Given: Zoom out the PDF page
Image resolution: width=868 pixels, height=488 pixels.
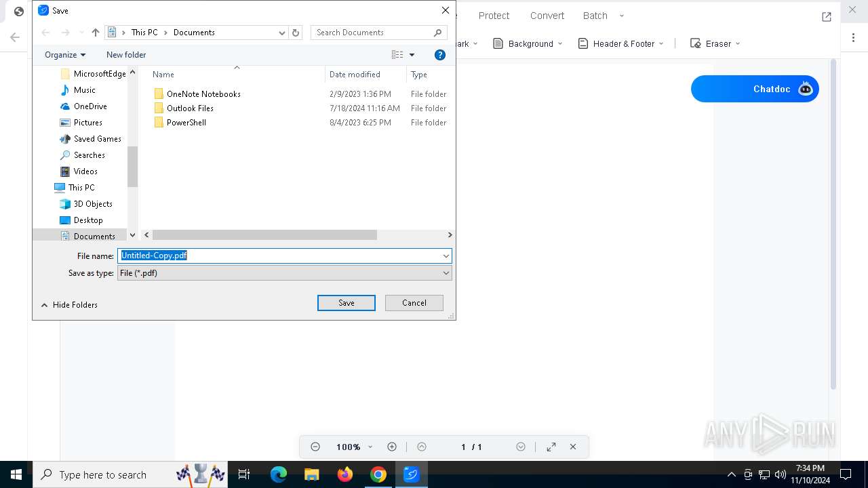Looking at the screenshot, I should pos(315,447).
